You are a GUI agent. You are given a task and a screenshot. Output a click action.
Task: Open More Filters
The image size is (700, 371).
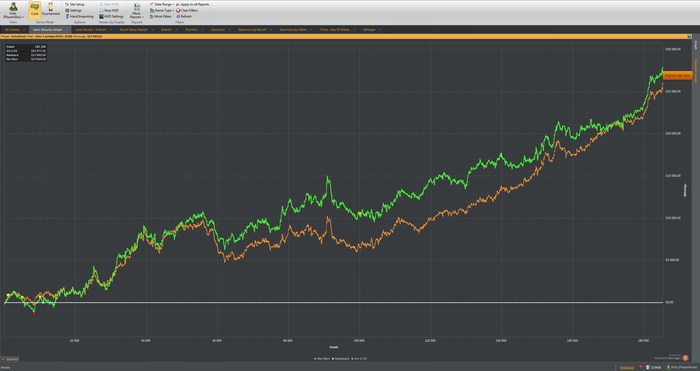pyautogui.click(x=161, y=17)
